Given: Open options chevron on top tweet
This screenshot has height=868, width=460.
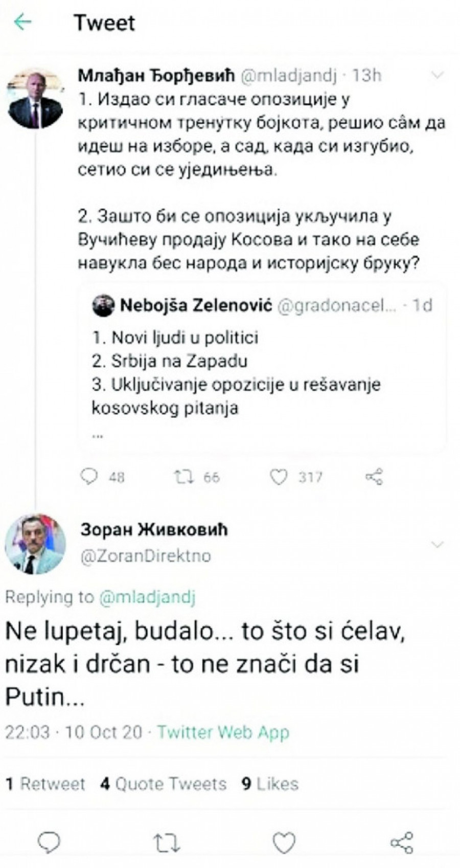Looking at the screenshot, I should tap(438, 76).
